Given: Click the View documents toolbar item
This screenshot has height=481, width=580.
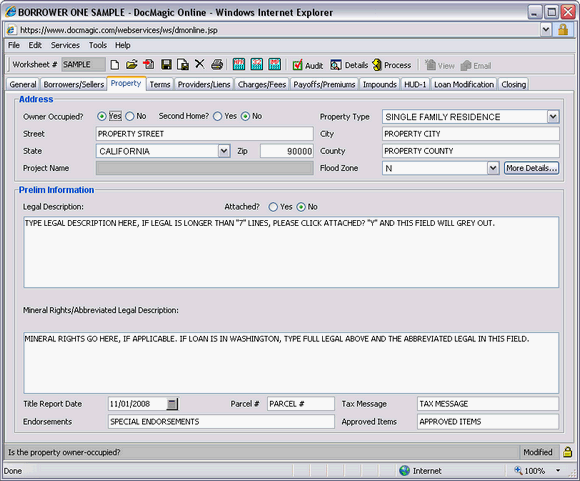Looking at the screenshot, I should [x=440, y=65].
